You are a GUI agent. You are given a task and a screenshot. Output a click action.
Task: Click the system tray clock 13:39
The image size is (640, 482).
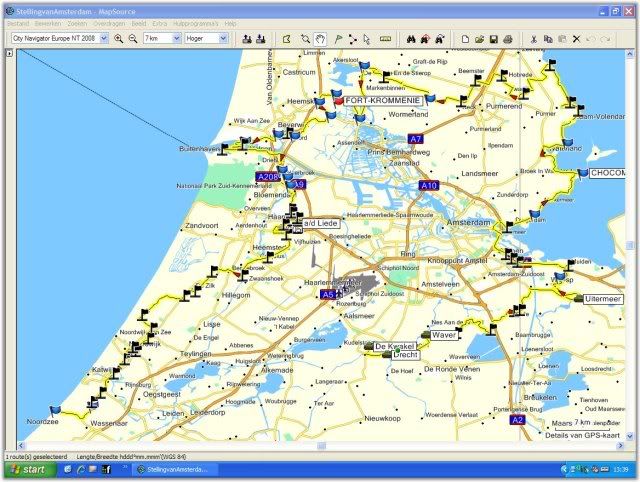[620, 470]
